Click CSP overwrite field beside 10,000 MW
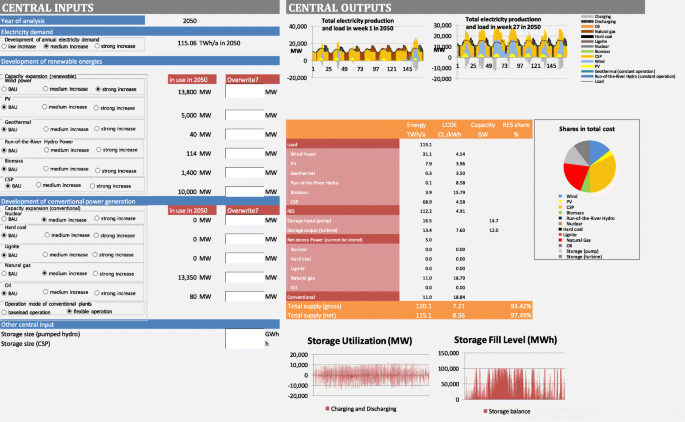685x422 pixels. click(245, 191)
